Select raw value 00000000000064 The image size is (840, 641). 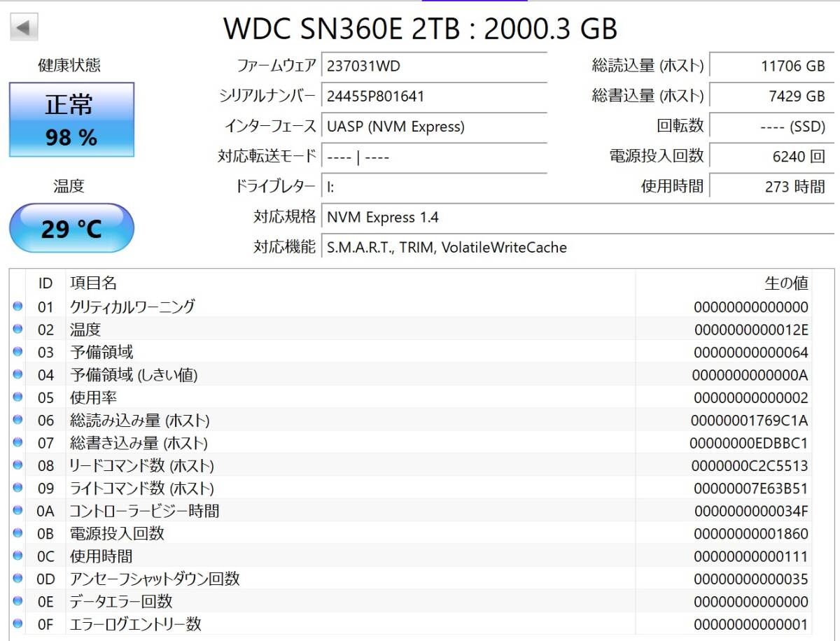(751, 352)
